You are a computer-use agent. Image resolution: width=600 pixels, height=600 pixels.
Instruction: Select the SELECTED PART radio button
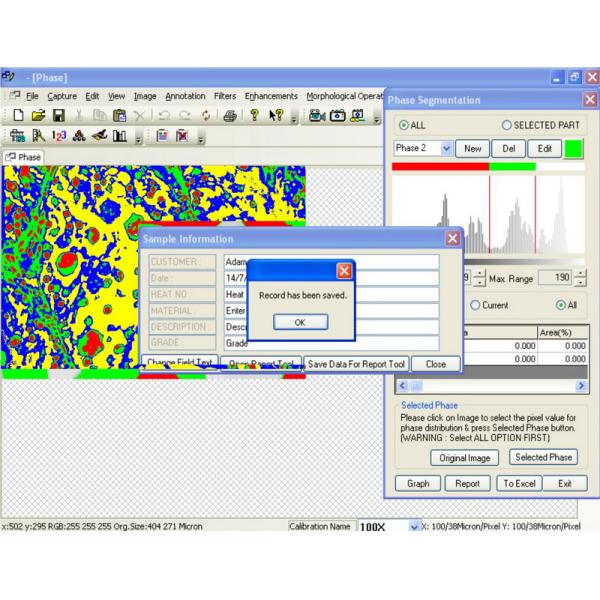(x=506, y=125)
